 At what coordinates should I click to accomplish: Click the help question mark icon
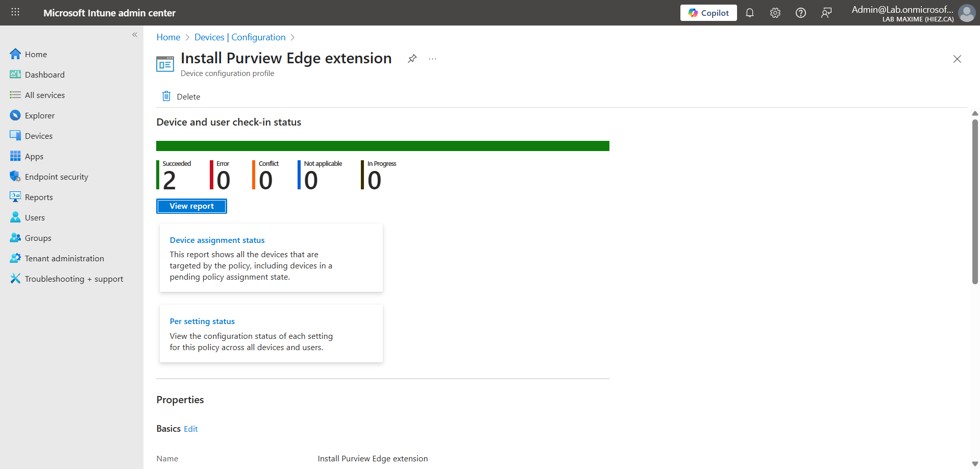[x=800, y=13]
